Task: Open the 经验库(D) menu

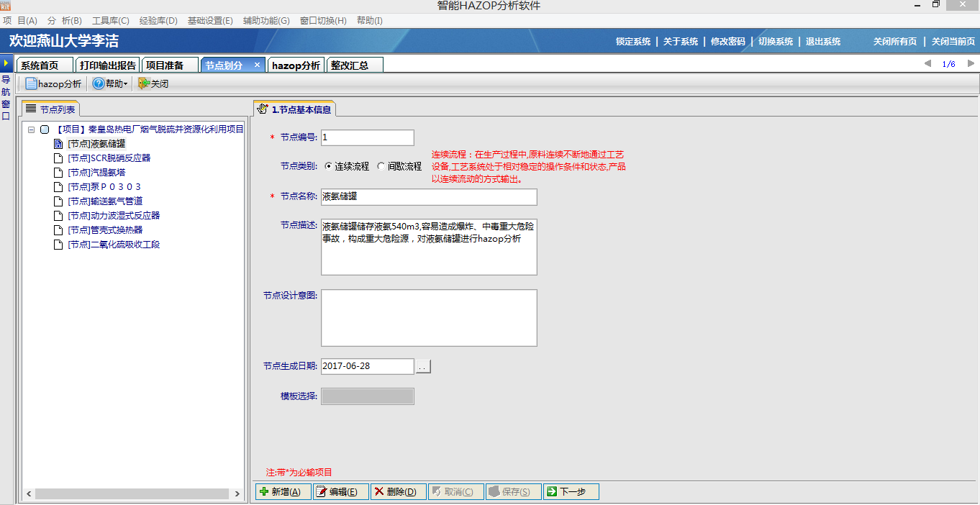Action: point(158,21)
